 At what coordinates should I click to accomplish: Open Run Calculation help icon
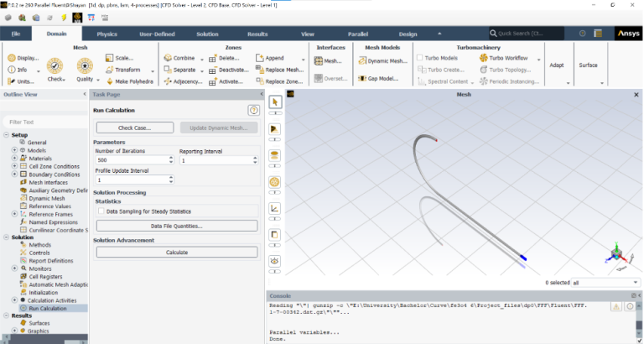(x=254, y=110)
